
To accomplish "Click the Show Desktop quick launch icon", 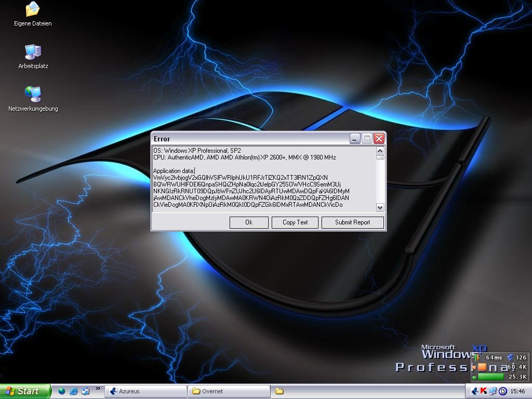I will pyautogui.click(x=86, y=391).
